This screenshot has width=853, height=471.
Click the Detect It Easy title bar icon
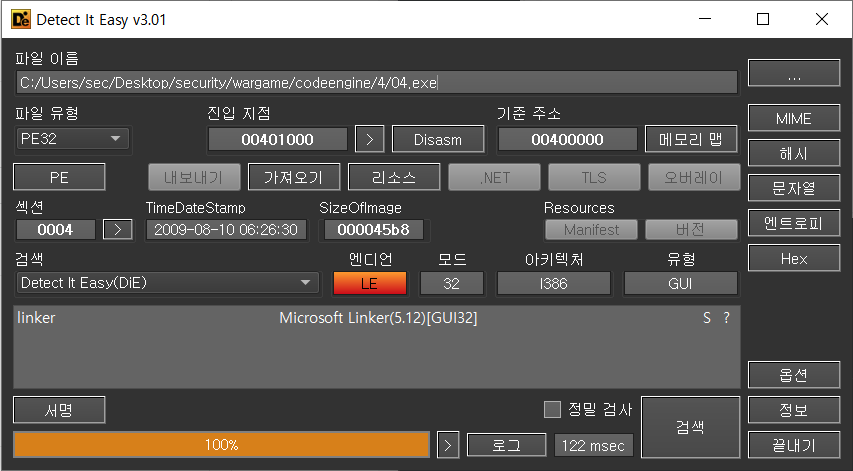click(x=21, y=20)
